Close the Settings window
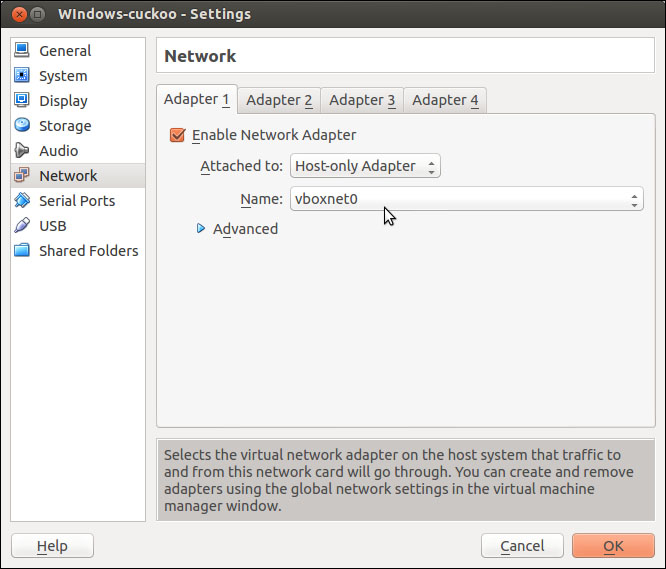The image size is (666, 569). [x=19, y=14]
